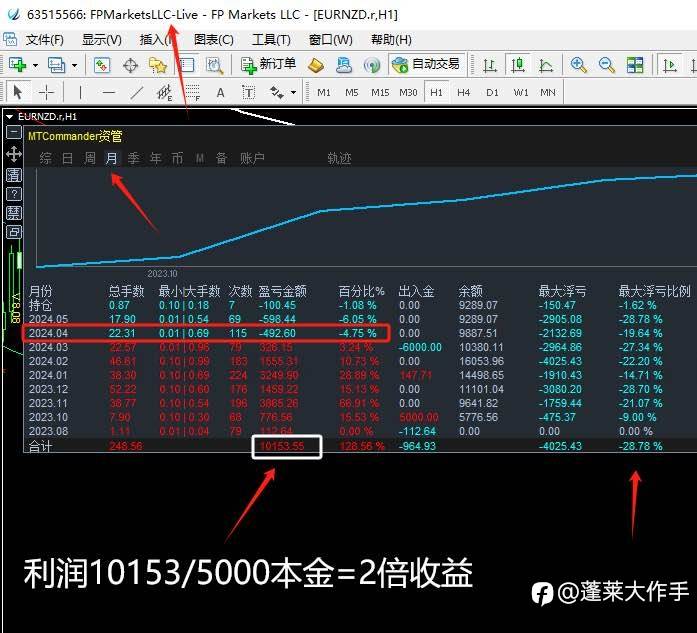Open the 窗口(W) menu
Image resolution: width=697 pixels, height=633 pixels.
click(331, 40)
